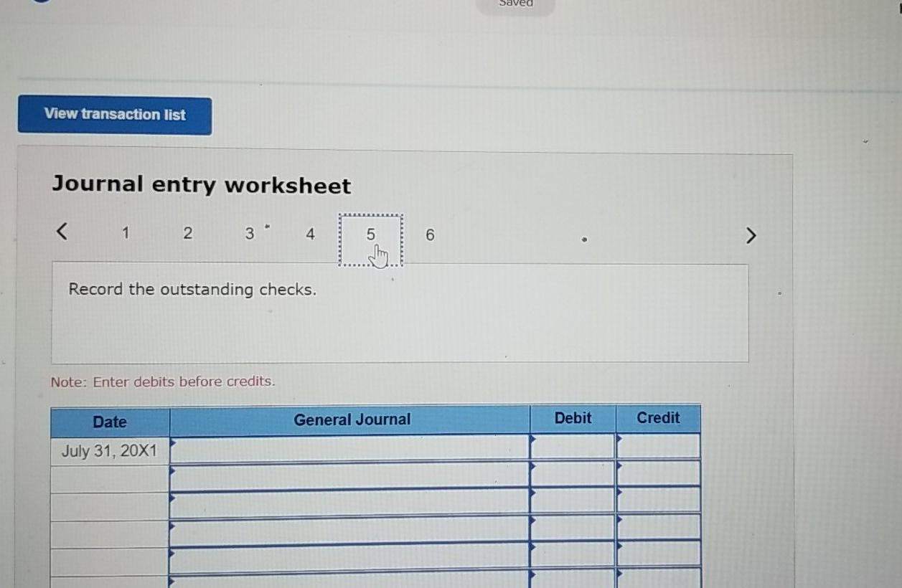
Task: Click the Date column header
Action: (x=110, y=422)
